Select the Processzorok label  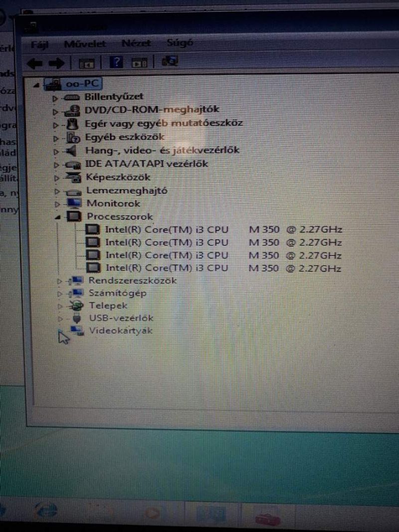click(x=120, y=216)
